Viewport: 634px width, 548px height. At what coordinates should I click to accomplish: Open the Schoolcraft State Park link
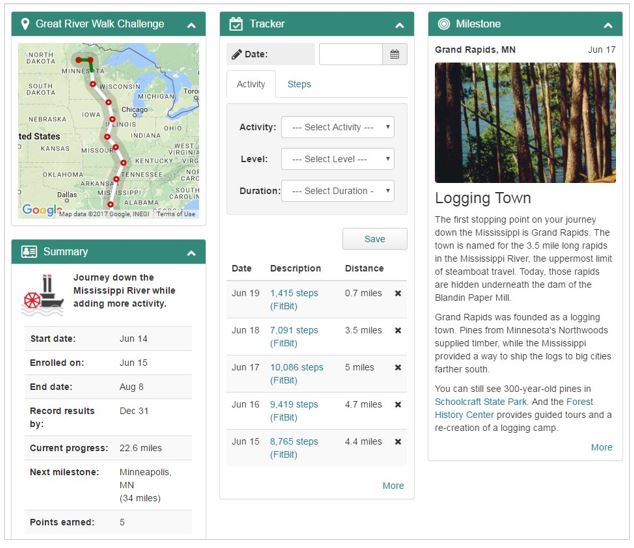pyautogui.click(x=481, y=402)
